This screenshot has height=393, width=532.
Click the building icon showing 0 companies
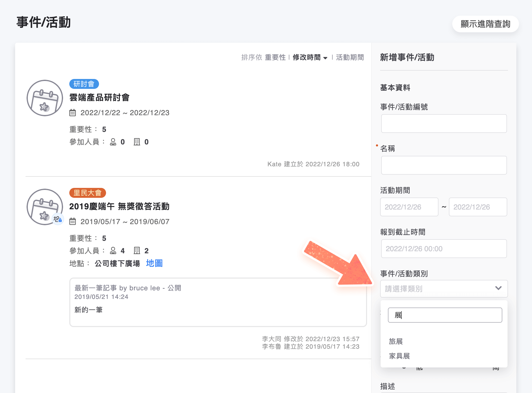tap(137, 142)
